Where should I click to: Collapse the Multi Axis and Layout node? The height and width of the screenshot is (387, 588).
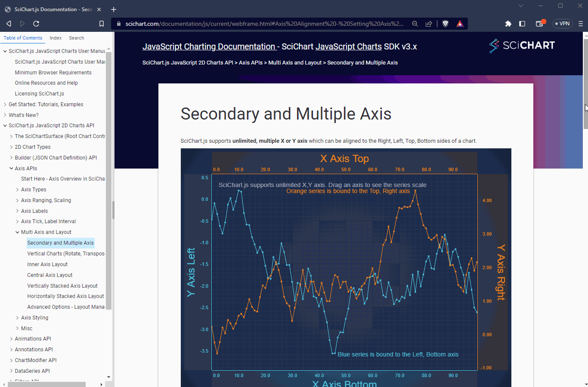click(17, 232)
